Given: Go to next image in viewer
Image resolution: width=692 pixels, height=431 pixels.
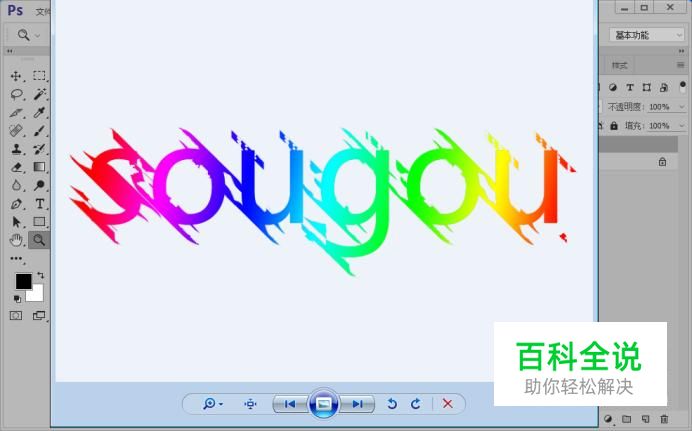Looking at the screenshot, I should (358, 404).
